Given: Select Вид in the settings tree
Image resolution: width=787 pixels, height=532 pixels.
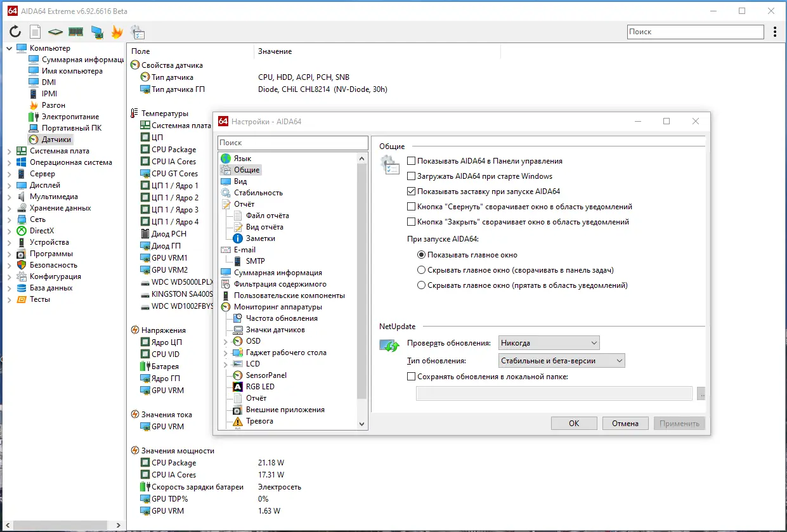Looking at the screenshot, I should pos(240,181).
